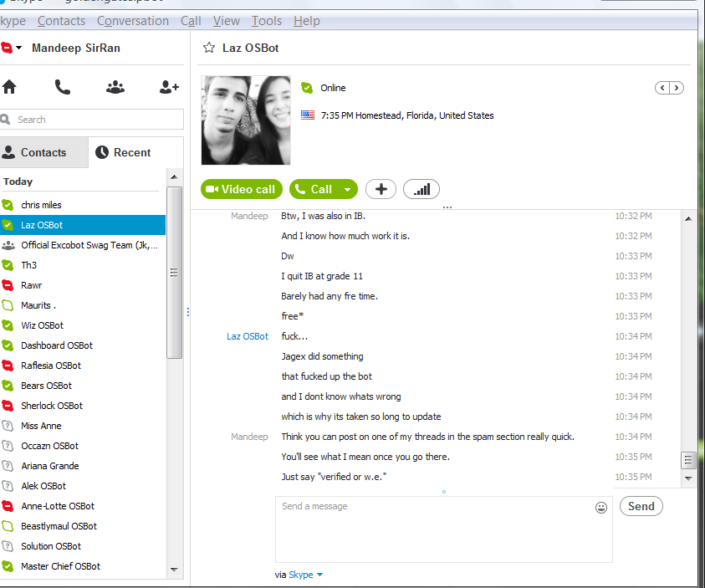Click Maurits offline status icon
The height and width of the screenshot is (588, 705).
tap(8, 305)
